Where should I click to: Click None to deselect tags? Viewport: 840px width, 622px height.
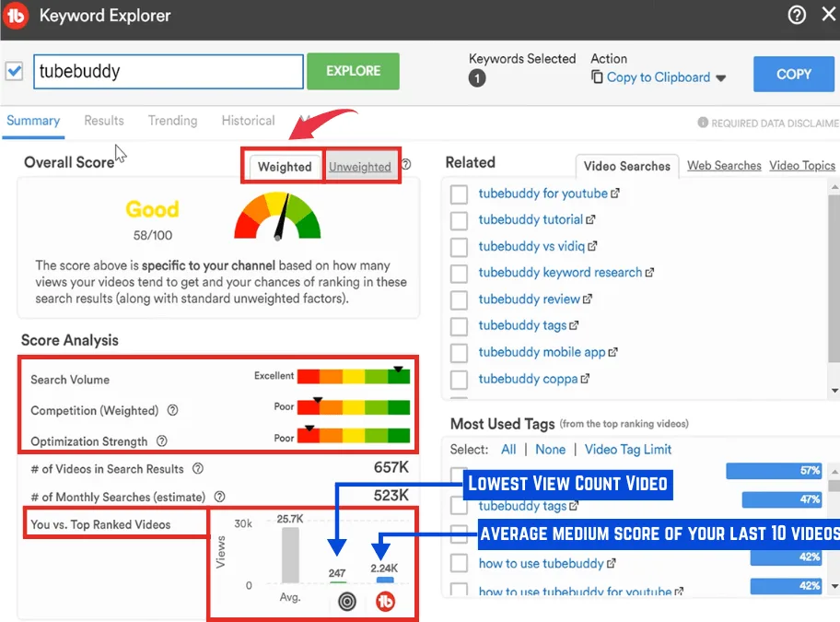pyautogui.click(x=550, y=450)
